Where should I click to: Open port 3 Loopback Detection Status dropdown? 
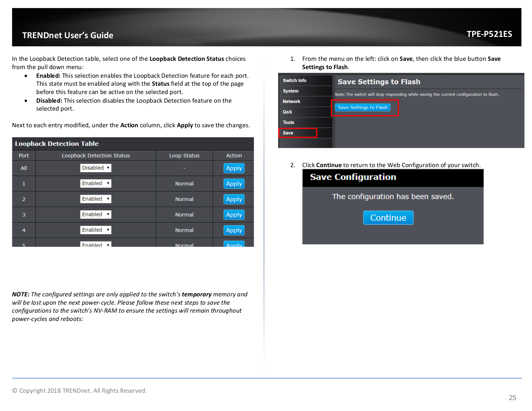[96, 215]
